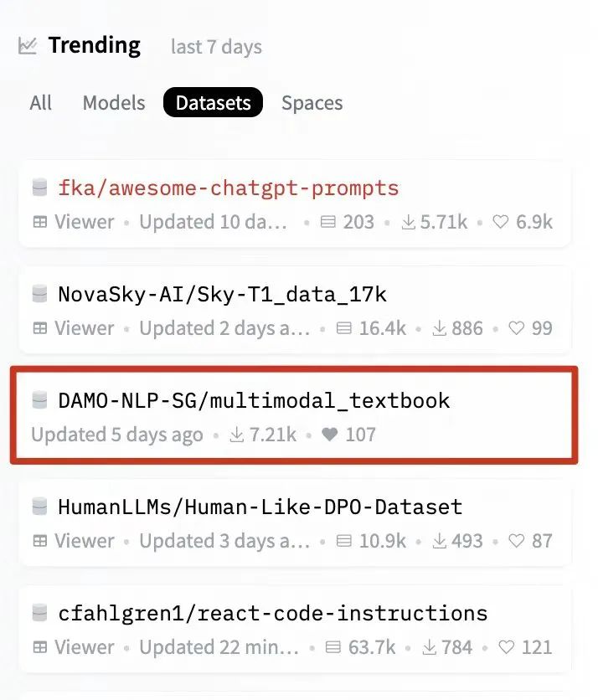Click heart icon on fka/awesome-chatgpt-prompts card
The image size is (598, 700).
coord(501,223)
